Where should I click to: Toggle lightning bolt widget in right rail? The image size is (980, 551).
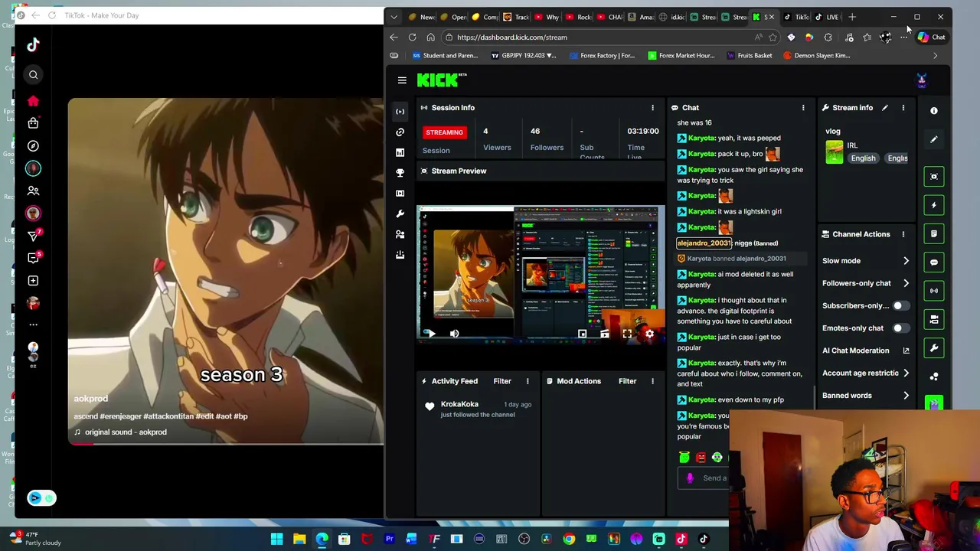coord(934,205)
